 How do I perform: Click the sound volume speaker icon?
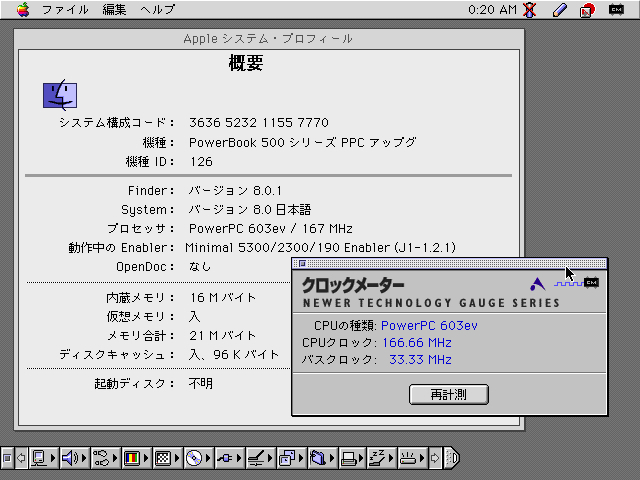[x=70, y=458]
